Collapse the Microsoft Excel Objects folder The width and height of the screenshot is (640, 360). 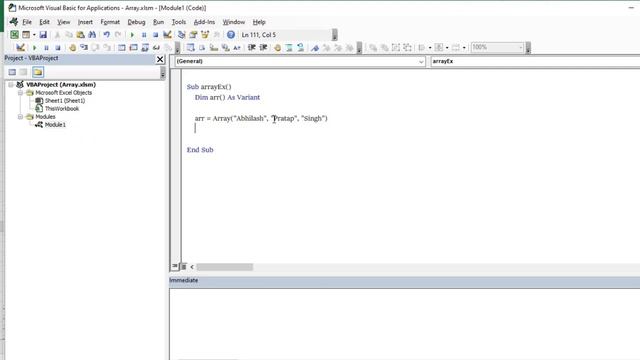[x=20, y=93]
